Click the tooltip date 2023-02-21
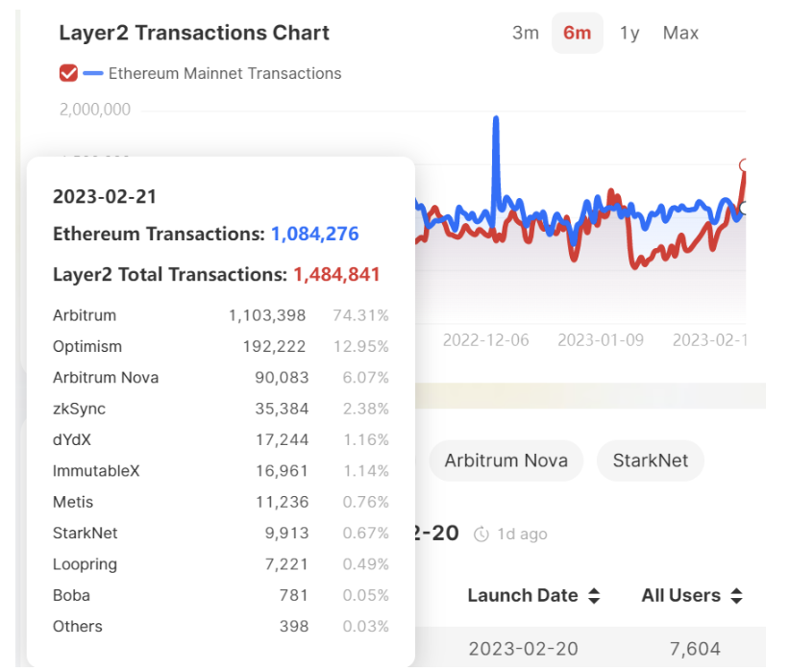Screen dimensions: 789x672 click(x=105, y=196)
